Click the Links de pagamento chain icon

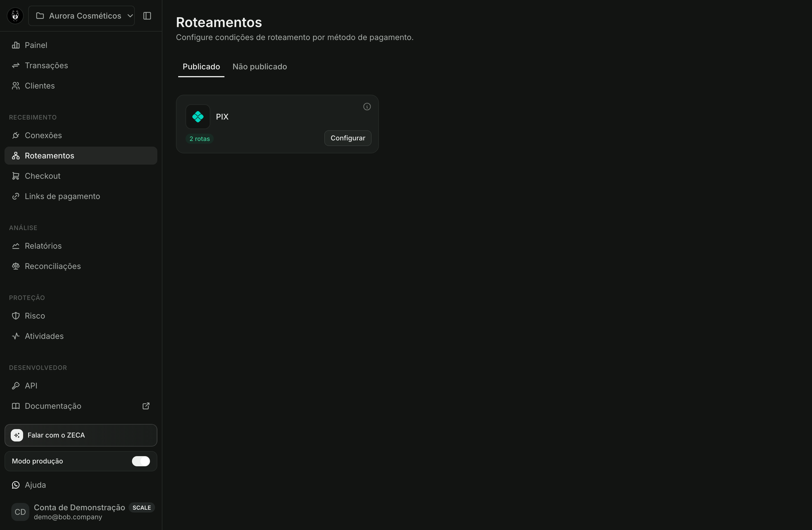[x=16, y=196]
